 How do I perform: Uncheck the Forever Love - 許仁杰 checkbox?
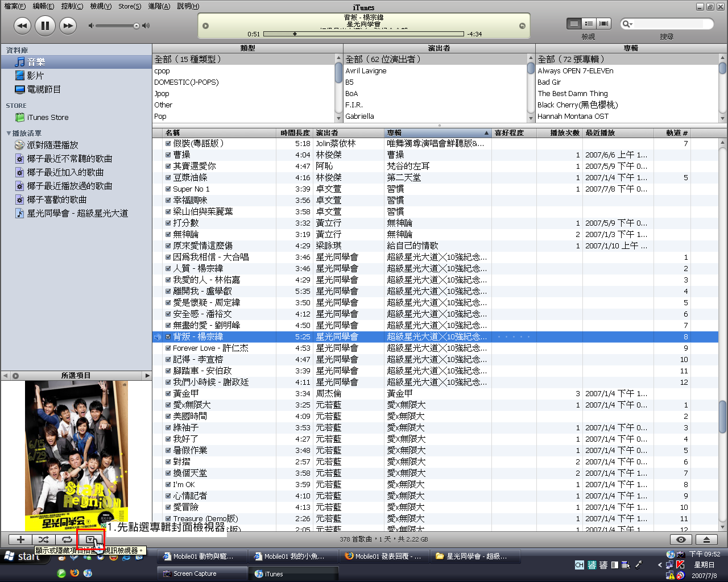pos(168,348)
